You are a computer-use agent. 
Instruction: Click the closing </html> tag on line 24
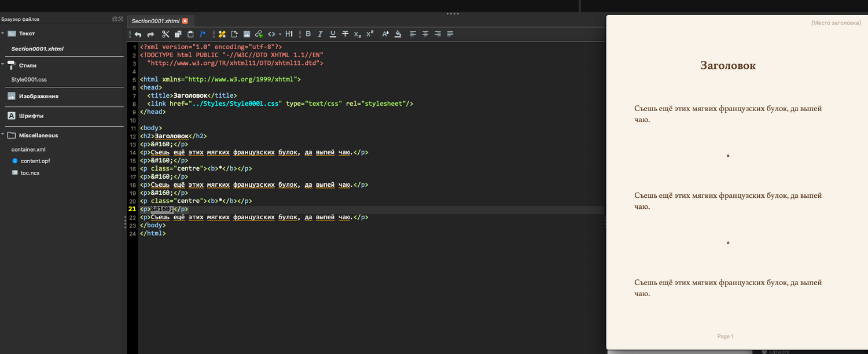click(153, 233)
